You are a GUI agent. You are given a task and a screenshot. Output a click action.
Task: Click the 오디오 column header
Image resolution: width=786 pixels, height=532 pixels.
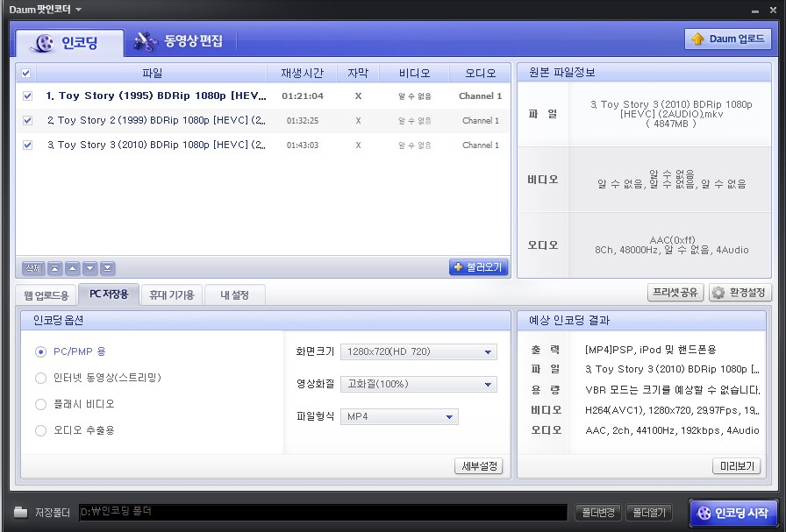480,73
